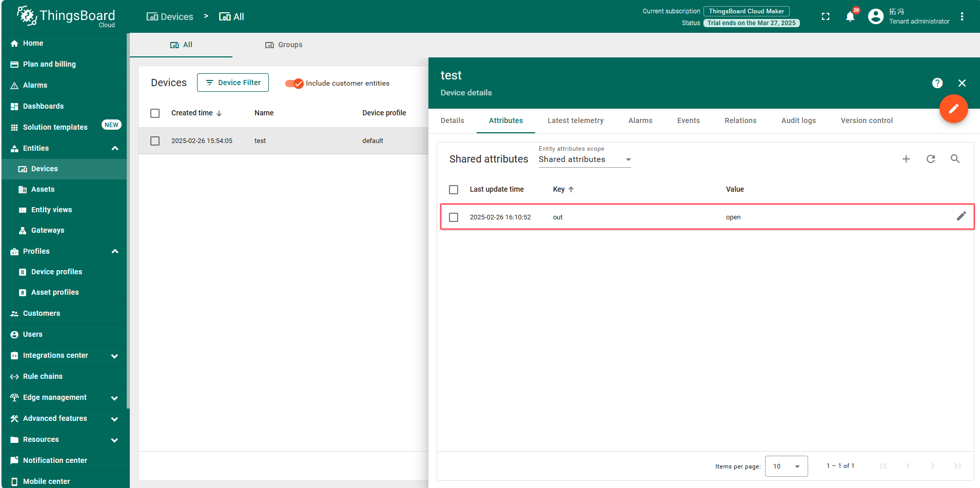Add a new shared attribute with plus icon
Screen dimensions: 980x488
pyautogui.click(x=906, y=159)
